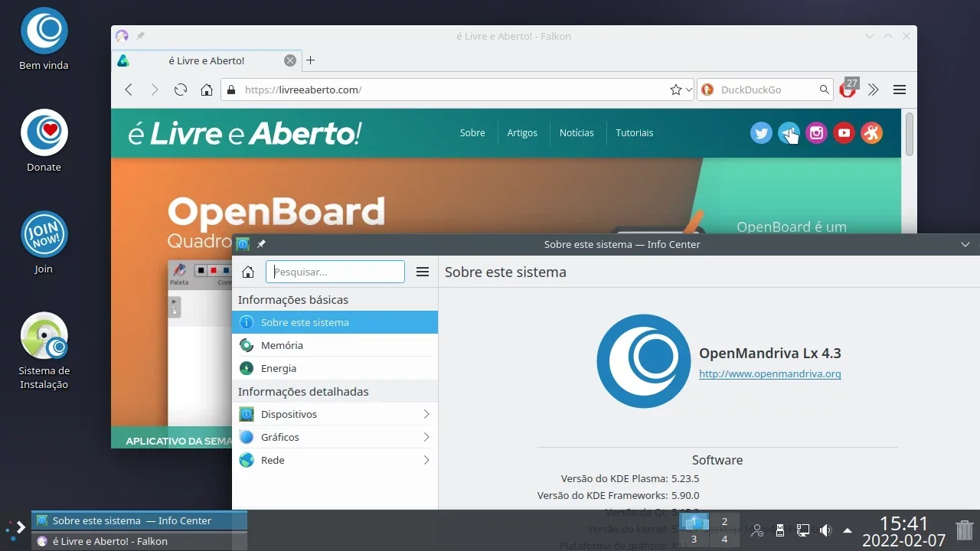Viewport: 980px width, 551px height.
Task: Open Info Center hamburger menu
Action: click(422, 272)
